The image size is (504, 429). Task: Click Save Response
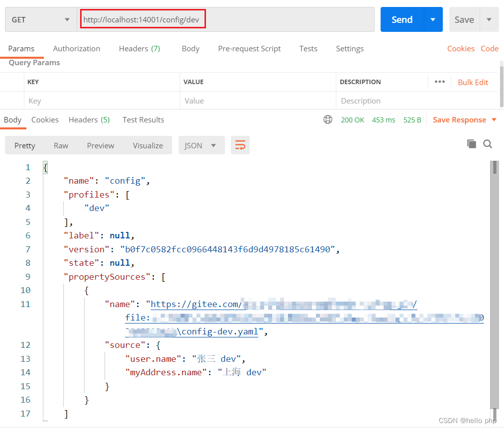click(459, 119)
